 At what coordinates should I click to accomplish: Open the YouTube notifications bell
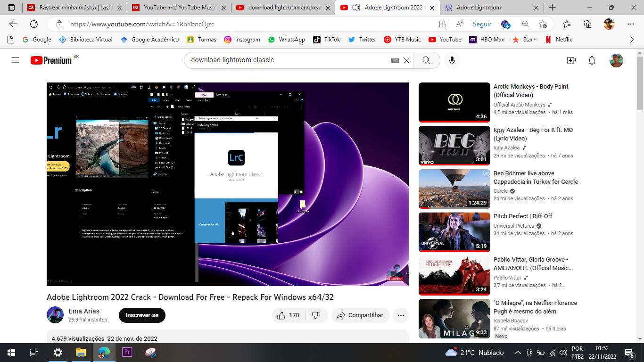pos(592,60)
